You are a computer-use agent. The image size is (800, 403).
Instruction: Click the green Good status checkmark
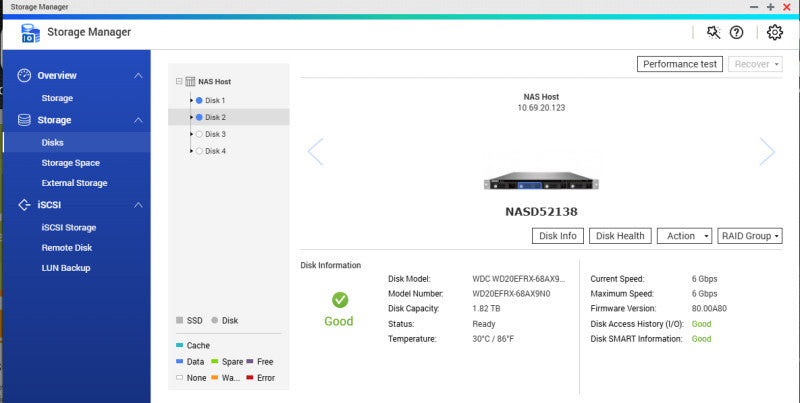tap(340, 300)
